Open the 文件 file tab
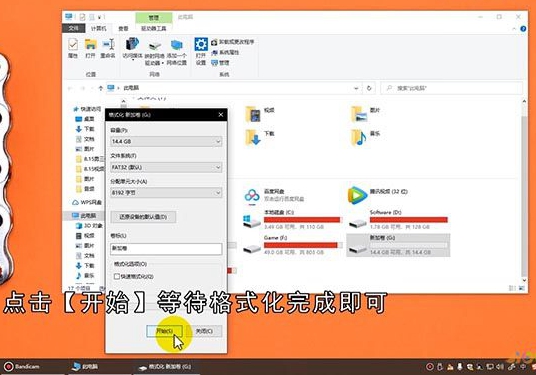 click(73, 28)
